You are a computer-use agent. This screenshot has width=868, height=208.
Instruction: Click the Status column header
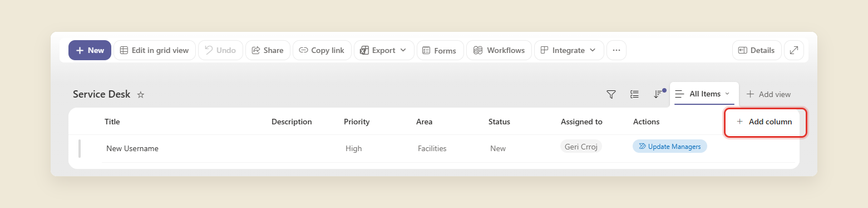click(x=499, y=122)
